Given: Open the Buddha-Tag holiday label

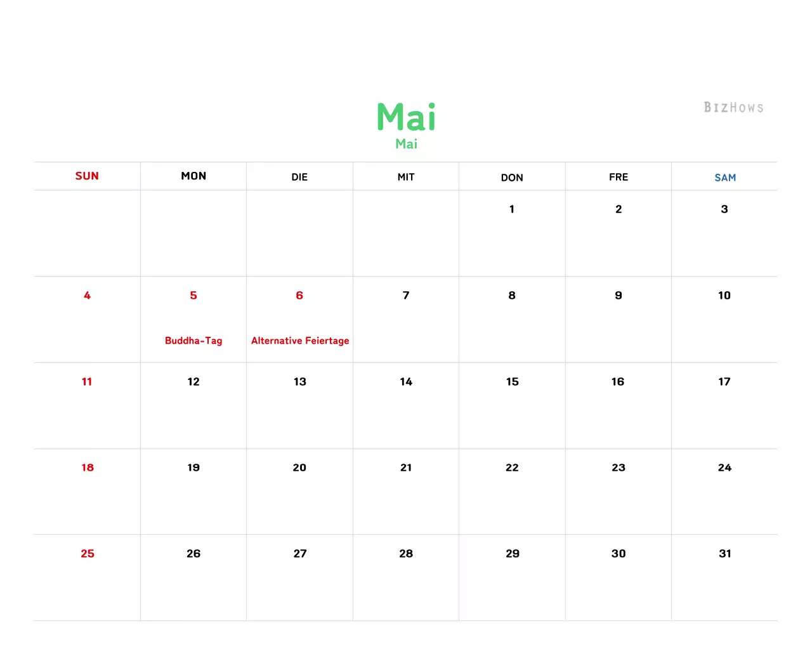Looking at the screenshot, I should pyautogui.click(x=193, y=341).
